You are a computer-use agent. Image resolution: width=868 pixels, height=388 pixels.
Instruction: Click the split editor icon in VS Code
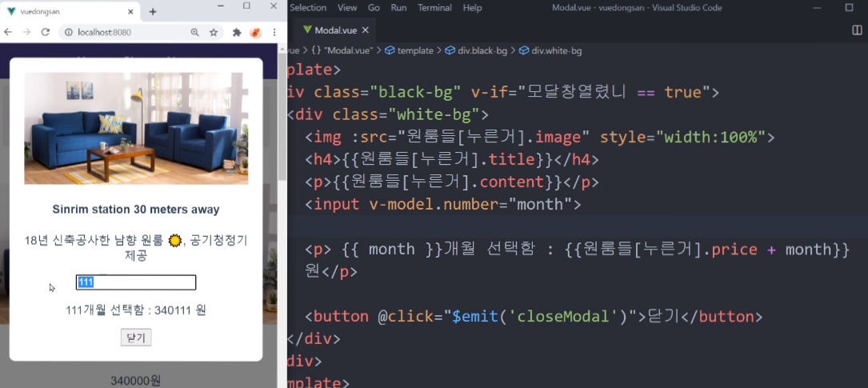point(857,30)
